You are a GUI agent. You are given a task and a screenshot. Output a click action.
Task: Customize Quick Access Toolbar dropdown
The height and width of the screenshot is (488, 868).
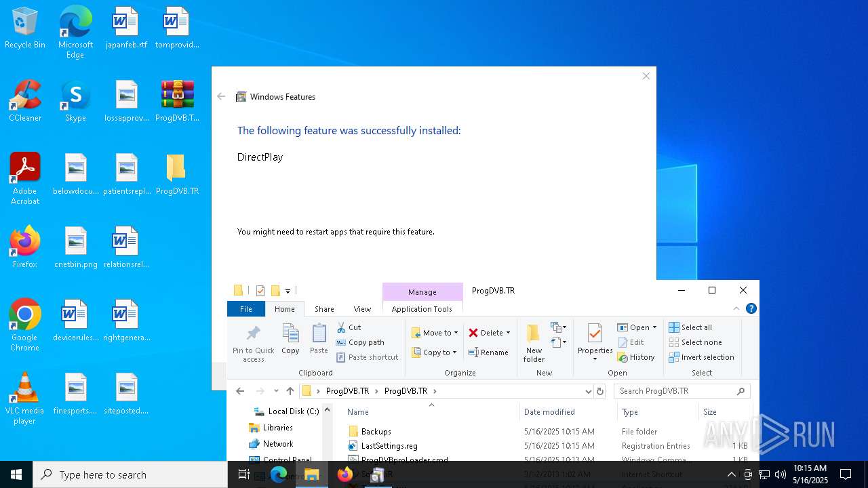point(288,291)
